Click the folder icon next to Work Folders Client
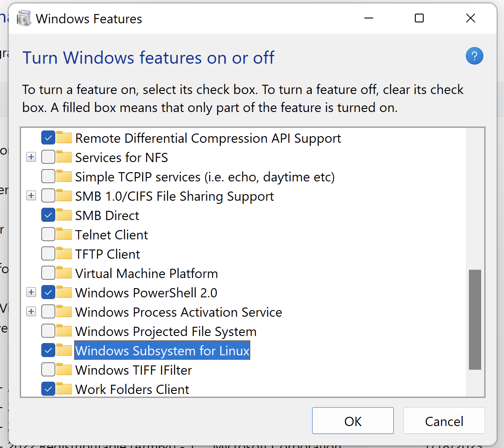 (x=64, y=389)
